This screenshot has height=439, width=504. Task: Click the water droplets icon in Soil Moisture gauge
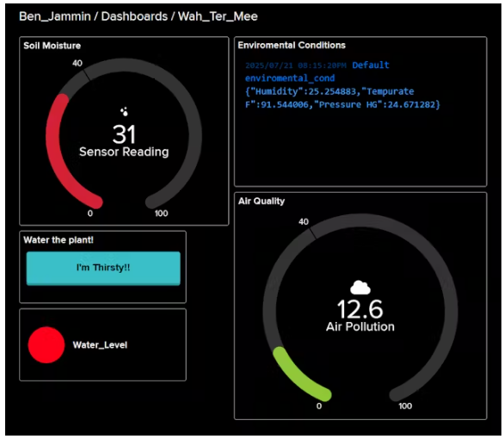point(124,112)
